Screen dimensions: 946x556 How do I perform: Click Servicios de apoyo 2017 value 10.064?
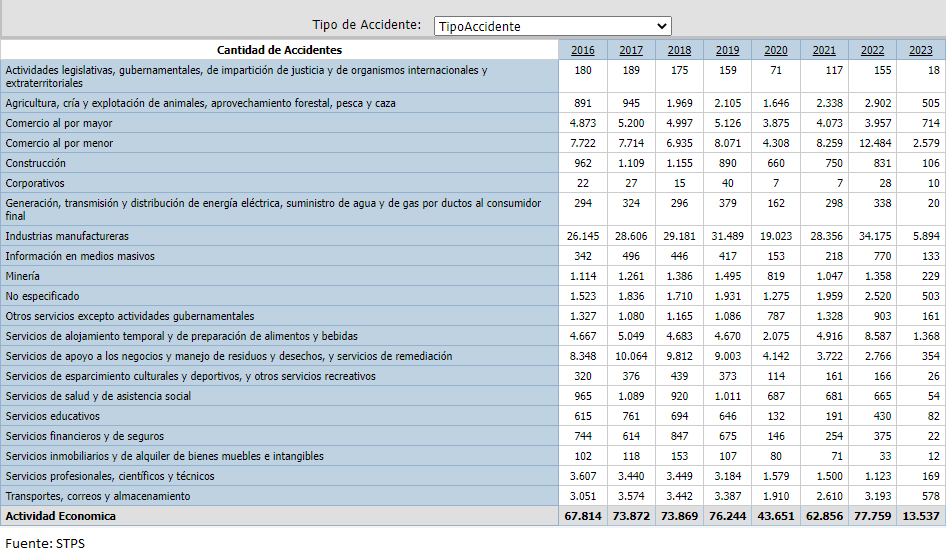631,356
